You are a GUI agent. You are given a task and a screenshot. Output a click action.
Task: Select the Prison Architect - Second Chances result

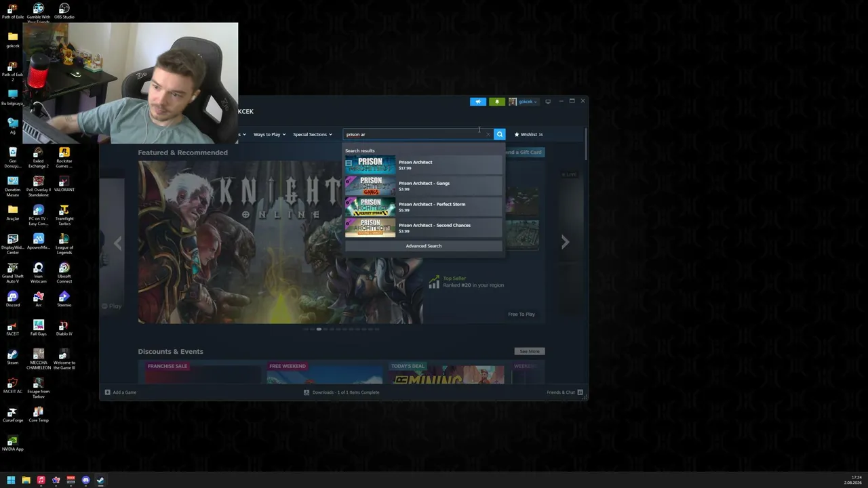point(424,228)
